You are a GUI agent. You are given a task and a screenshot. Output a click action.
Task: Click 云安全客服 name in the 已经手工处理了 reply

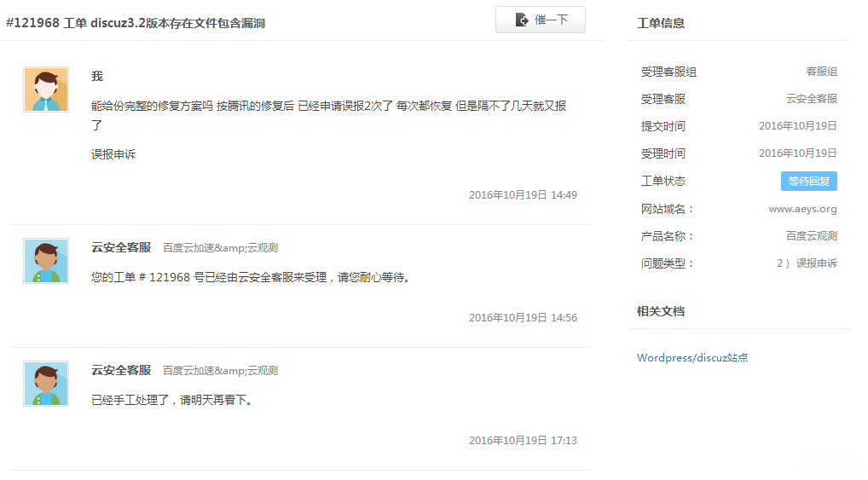pos(121,370)
